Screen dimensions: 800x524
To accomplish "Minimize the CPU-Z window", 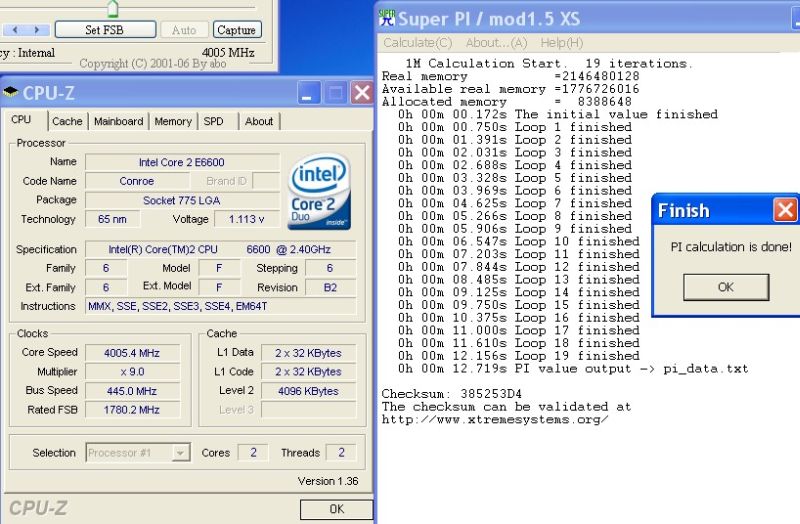I will coord(308,93).
